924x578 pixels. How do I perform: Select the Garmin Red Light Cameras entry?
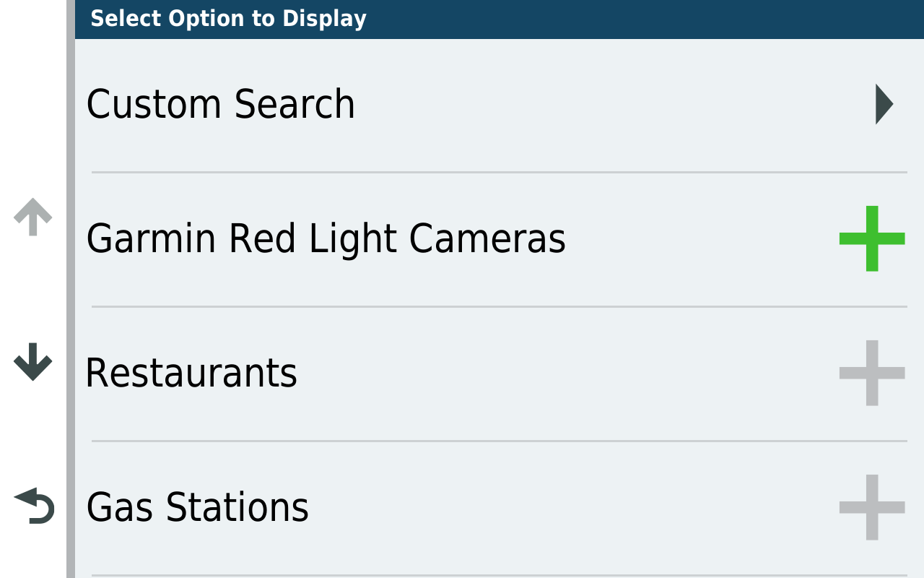[x=499, y=239]
